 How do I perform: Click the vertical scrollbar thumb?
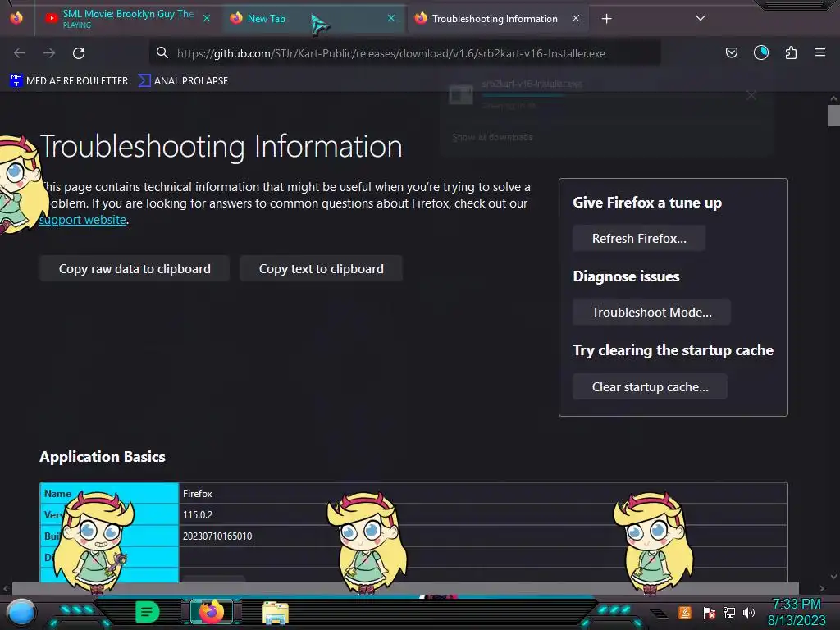coord(833,115)
